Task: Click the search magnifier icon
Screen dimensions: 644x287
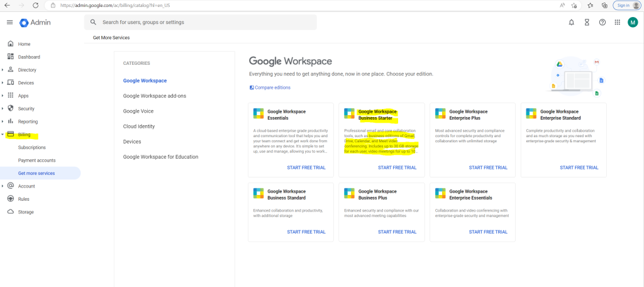Action: (93, 22)
